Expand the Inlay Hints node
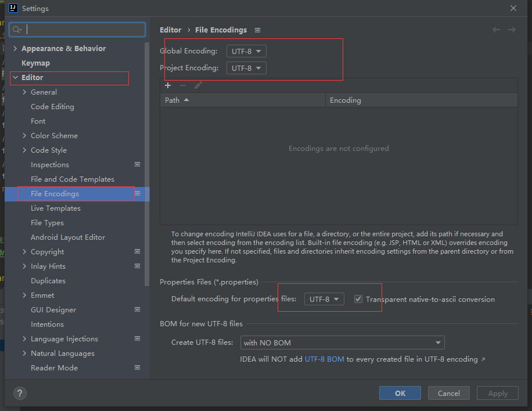The height and width of the screenshot is (411, 532). 24,266
